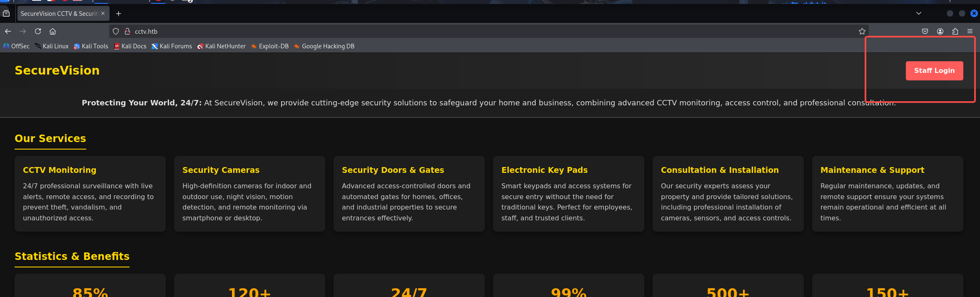The width and height of the screenshot is (980, 297).
Task: Open the recent browsing Firefox View icon
Action: [x=6, y=13]
